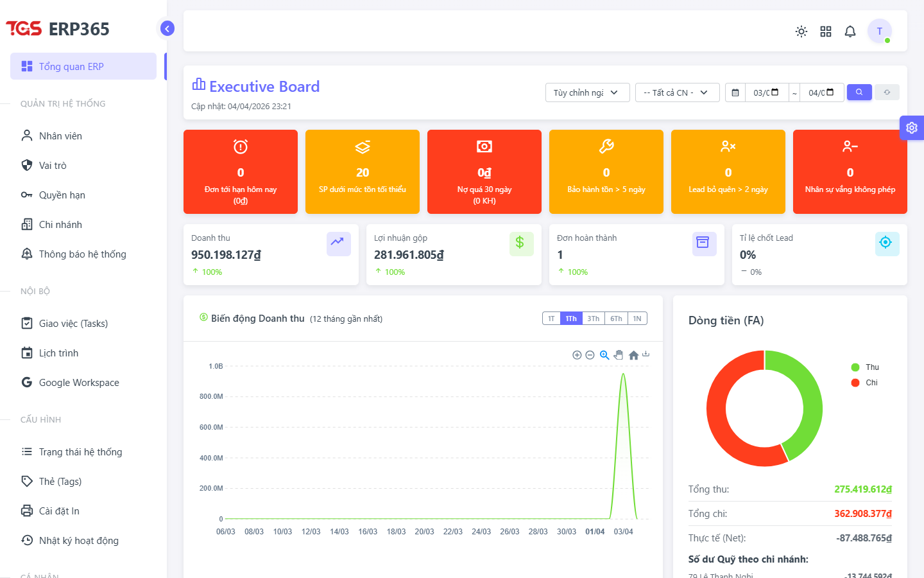This screenshot has width=924, height=578.
Task: Open user avatar T menu
Action: pos(880,31)
